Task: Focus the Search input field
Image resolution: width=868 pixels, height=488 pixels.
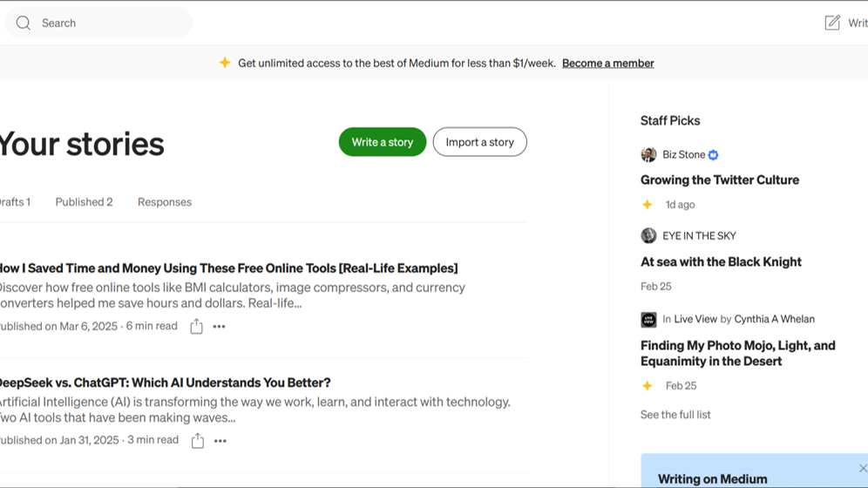Action: tap(98, 23)
